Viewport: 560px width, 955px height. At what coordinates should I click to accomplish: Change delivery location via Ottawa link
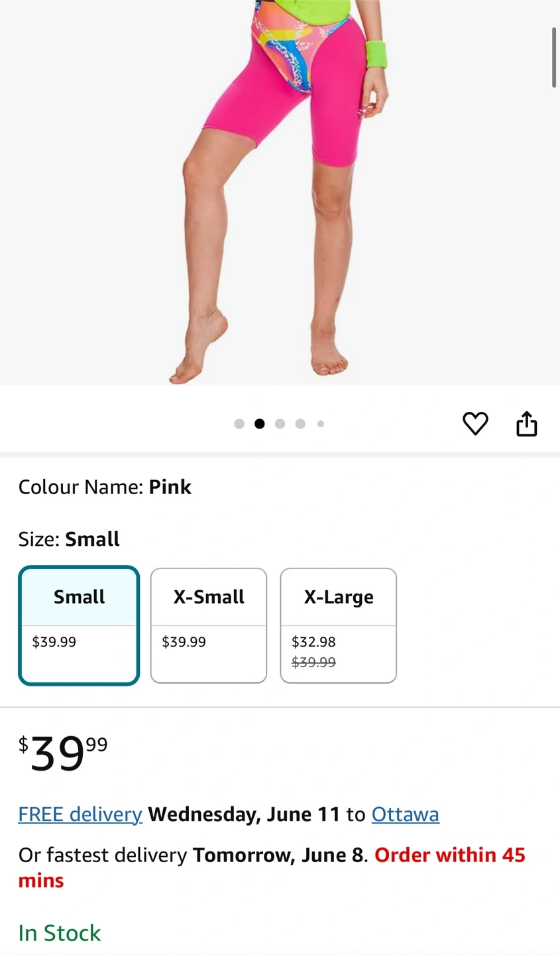(406, 814)
